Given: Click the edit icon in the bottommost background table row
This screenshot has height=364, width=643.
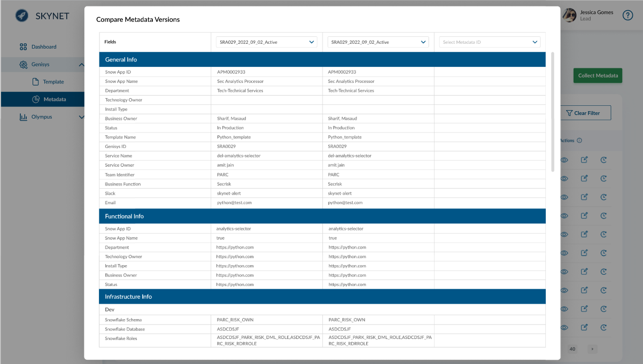Looking at the screenshot, I should pos(584,327).
